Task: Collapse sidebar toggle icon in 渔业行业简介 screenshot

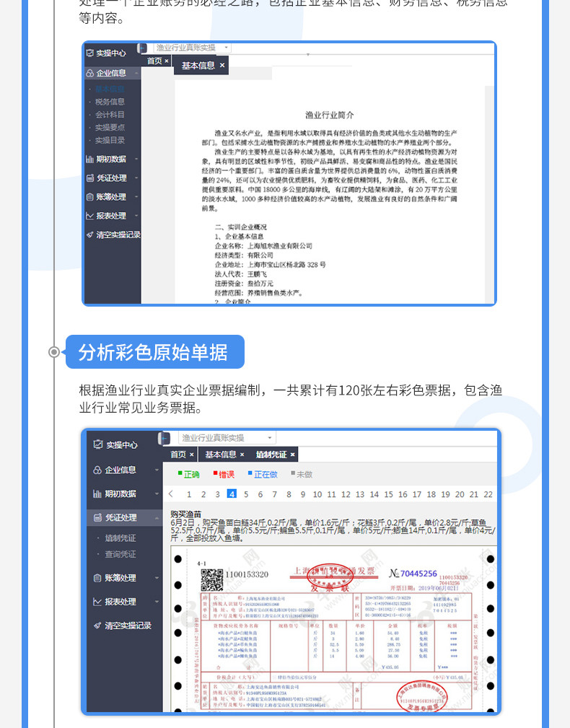Action: point(143,48)
